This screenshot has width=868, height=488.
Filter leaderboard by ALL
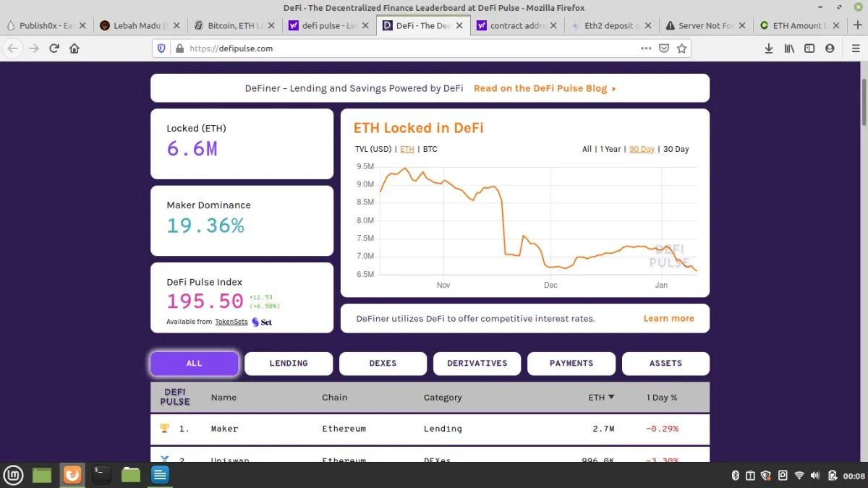tap(195, 364)
